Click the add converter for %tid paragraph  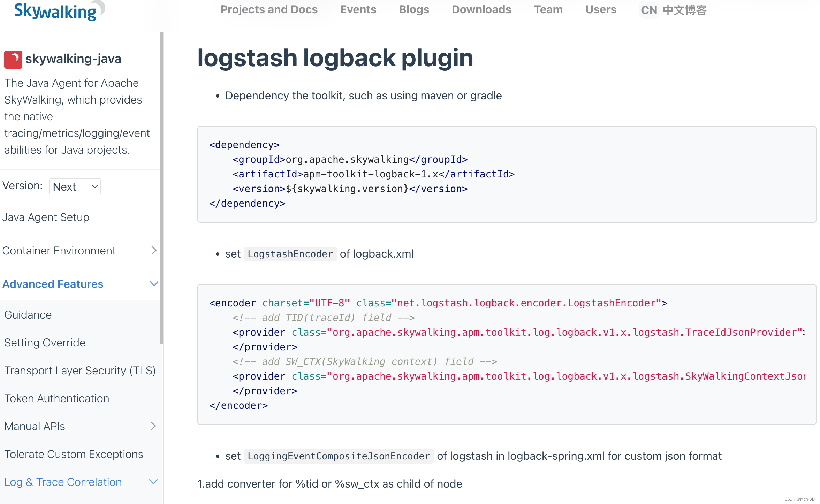tap(330, 484)
